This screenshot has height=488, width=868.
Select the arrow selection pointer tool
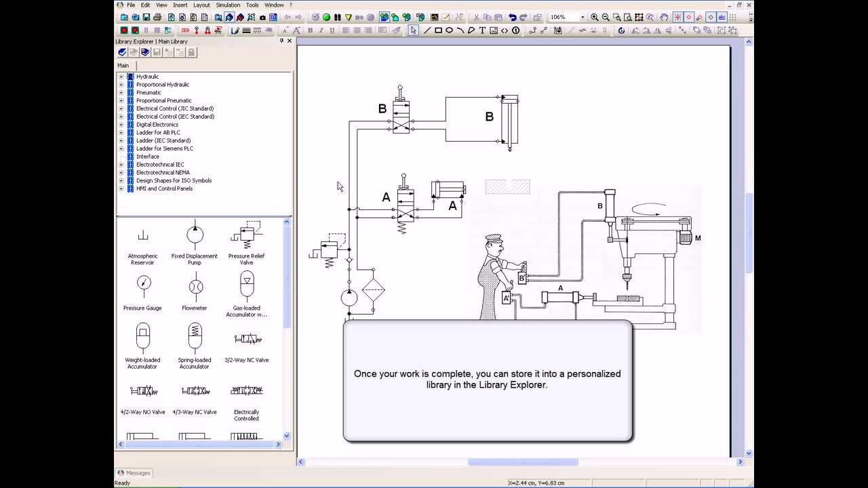click(x=413, y=30)
